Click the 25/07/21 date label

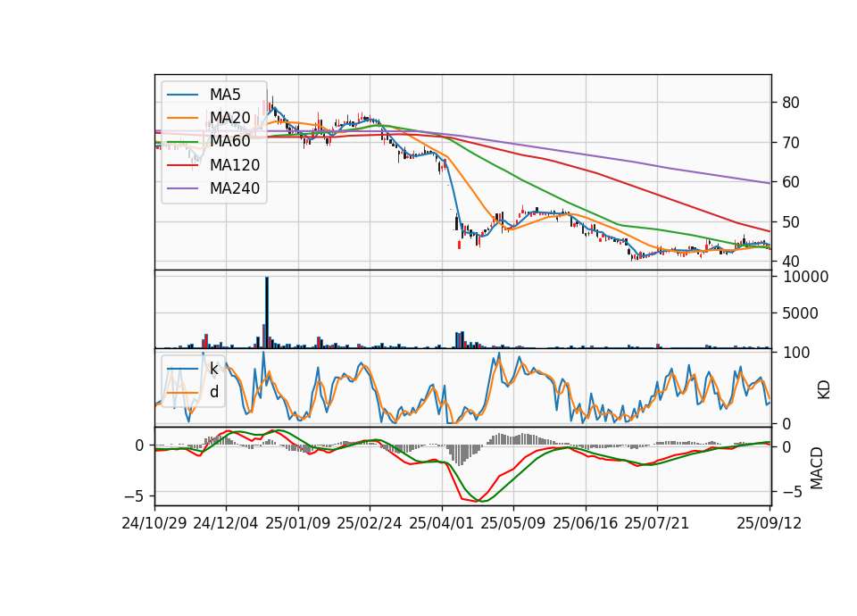[x=657, y=523]
